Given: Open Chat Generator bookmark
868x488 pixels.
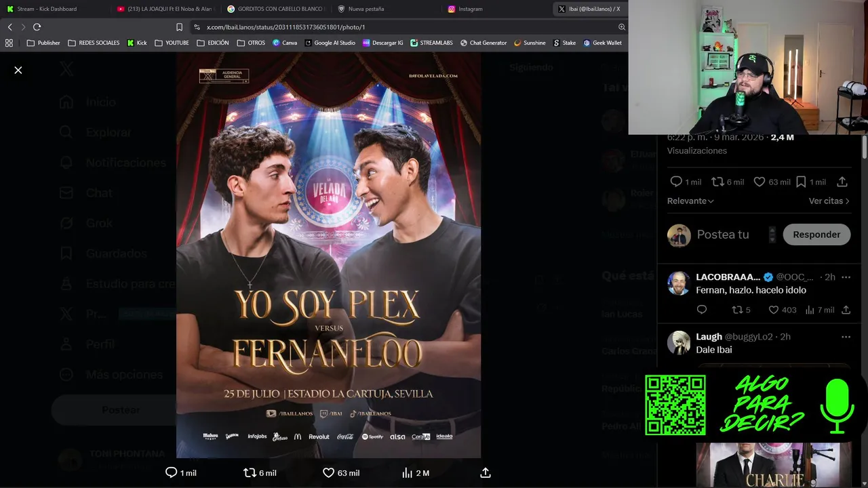Looking at the screenshot, I should tap(484, 43).
